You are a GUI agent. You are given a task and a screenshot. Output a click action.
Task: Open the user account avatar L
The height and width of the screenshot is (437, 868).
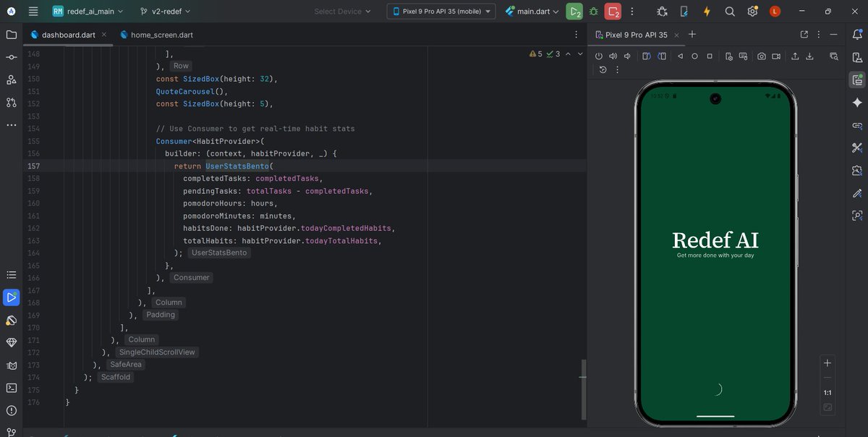click(x=775, y=12)
